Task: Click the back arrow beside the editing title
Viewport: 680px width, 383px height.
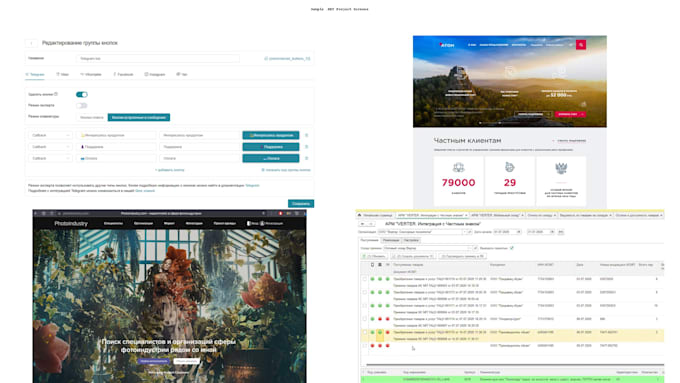Action: tap(31, 43)
